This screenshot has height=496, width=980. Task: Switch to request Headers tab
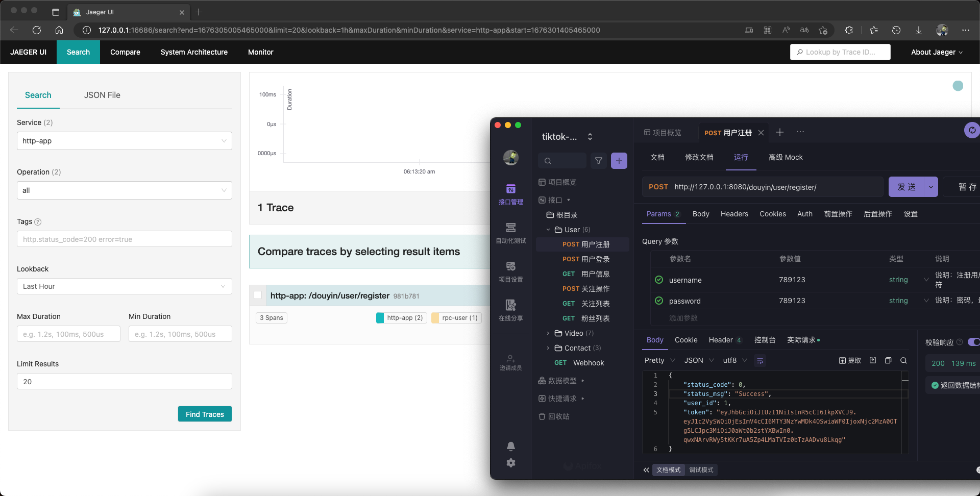(x=734, y=214)
